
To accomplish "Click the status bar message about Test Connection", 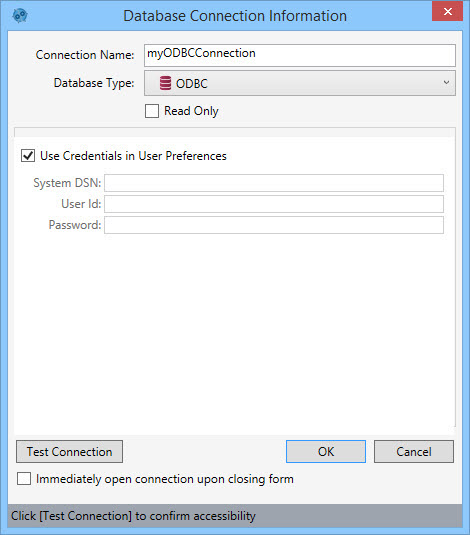I will (133, 516).
